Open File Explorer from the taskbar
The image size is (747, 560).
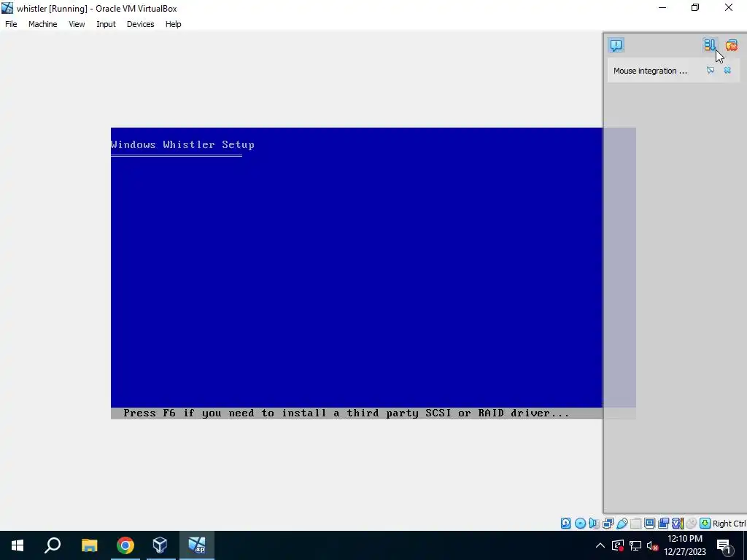point(89,545)
